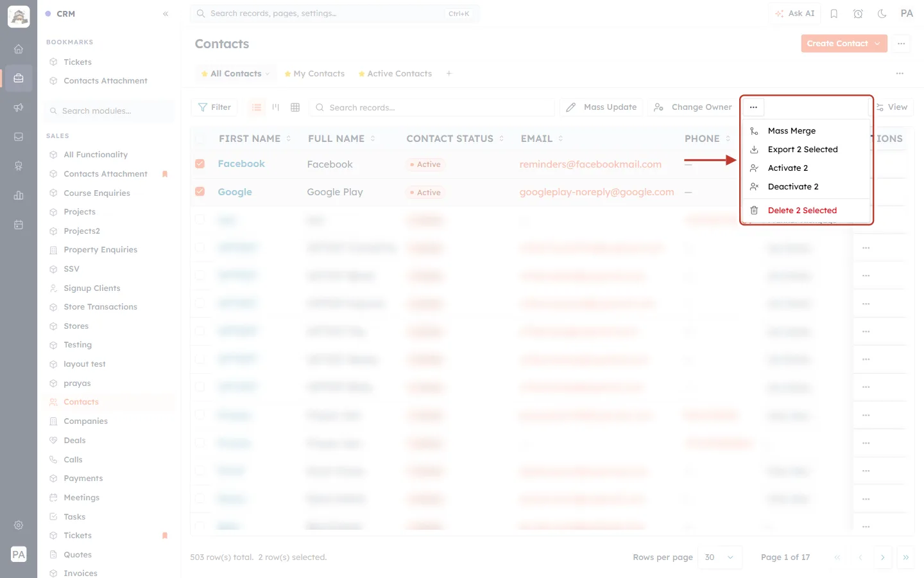
Task: Click the Change Owner button
Action: tap(693, 107)
